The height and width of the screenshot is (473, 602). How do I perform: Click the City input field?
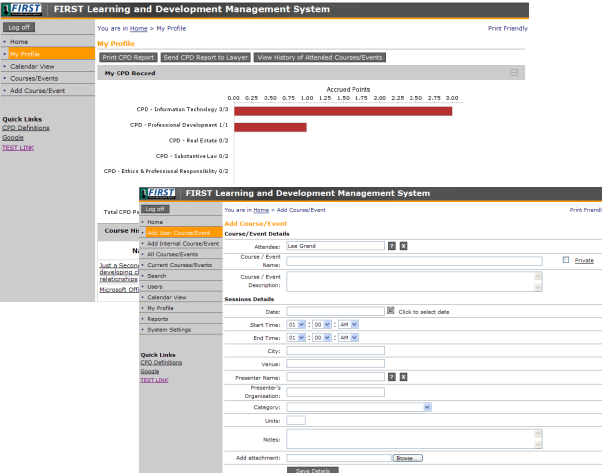coord(336,351)
